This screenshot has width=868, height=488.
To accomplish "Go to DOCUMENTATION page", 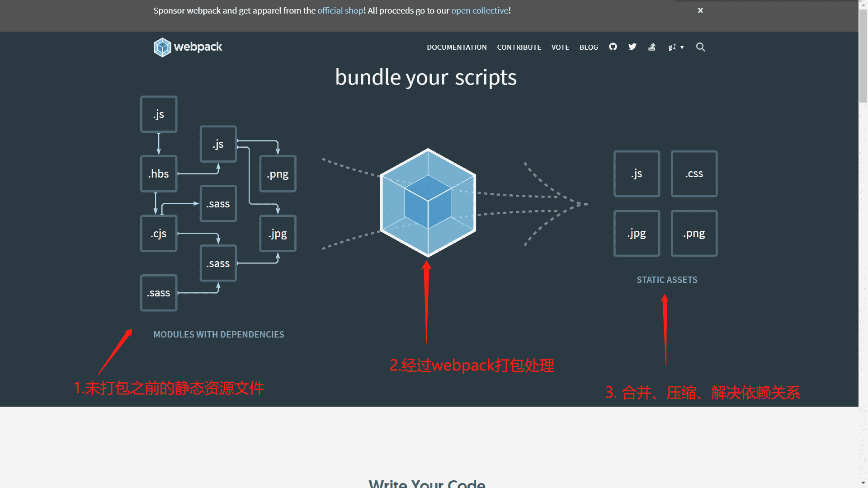I will tap(457, 47).
